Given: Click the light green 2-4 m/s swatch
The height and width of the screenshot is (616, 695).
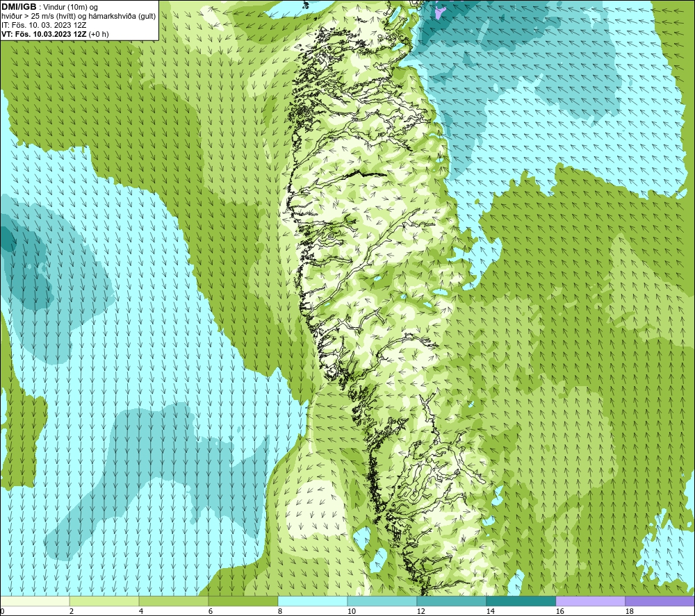Looking at the screenshot, I should point(104,601).
